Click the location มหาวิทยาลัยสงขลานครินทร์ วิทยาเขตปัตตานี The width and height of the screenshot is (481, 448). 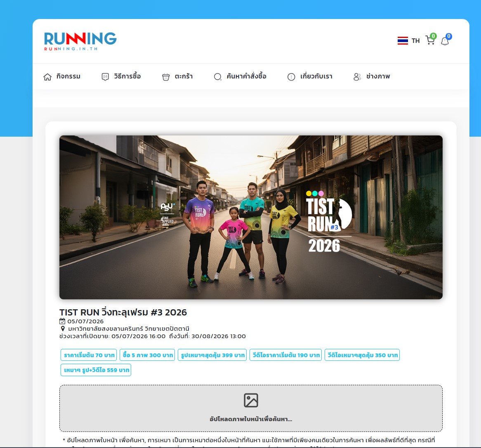(129, 329)
